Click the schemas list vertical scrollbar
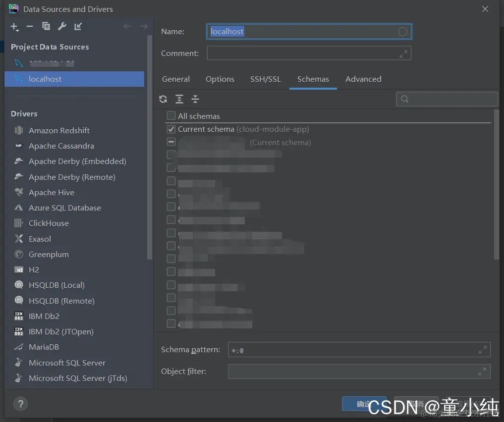Image resolution: width=504 pixels, height=422 pixels. tap(496, 185)
